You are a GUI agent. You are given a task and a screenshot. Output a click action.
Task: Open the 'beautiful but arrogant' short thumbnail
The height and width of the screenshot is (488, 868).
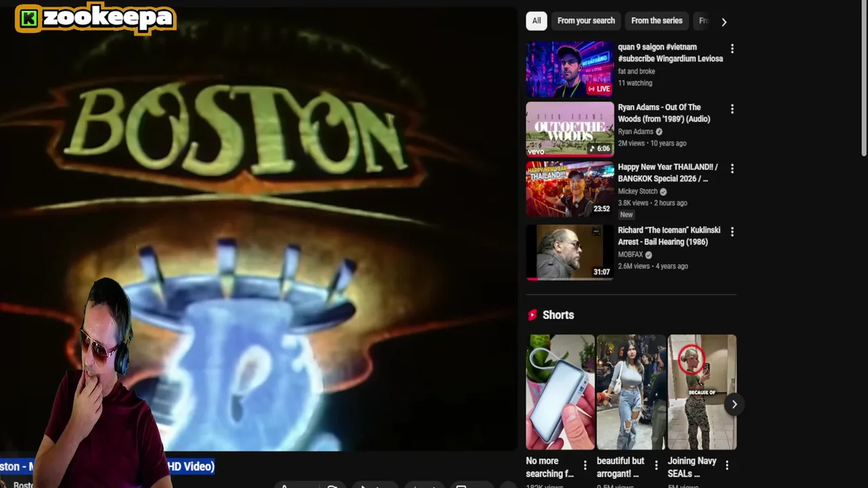tap(631, 392)
